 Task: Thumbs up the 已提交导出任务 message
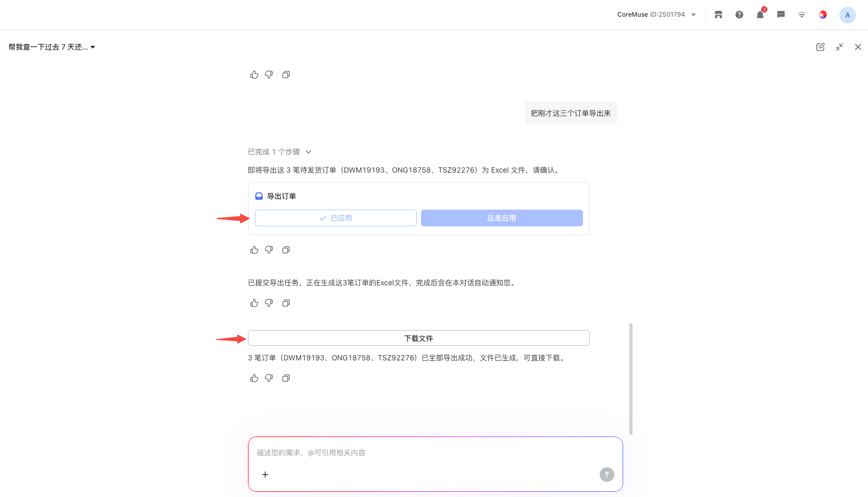point(254,303)
